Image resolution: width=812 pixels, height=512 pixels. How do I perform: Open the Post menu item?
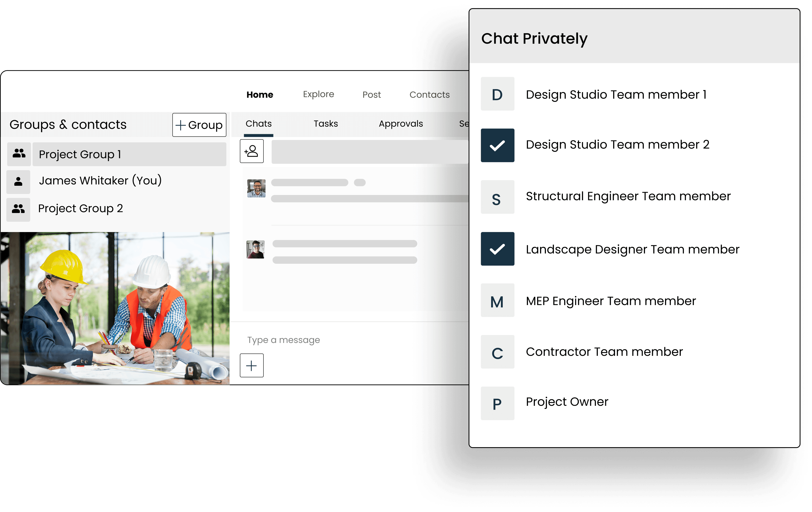coord(372,95)
